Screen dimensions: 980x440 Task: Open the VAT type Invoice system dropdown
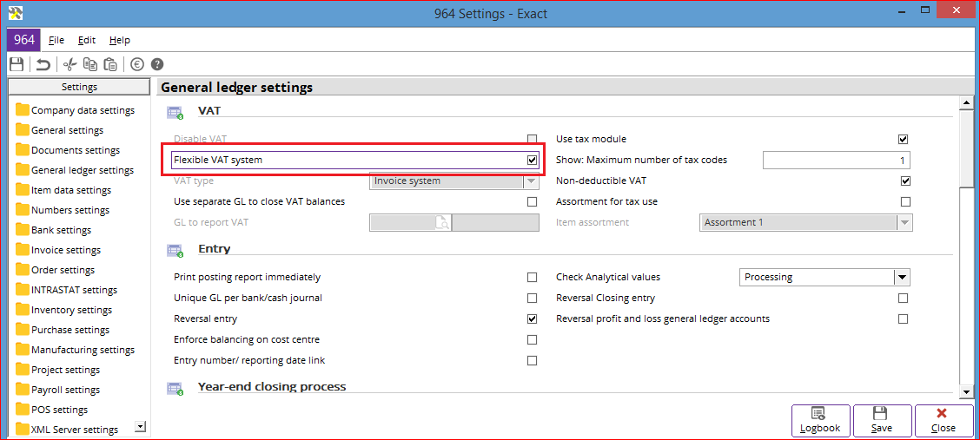click(531, 181)
